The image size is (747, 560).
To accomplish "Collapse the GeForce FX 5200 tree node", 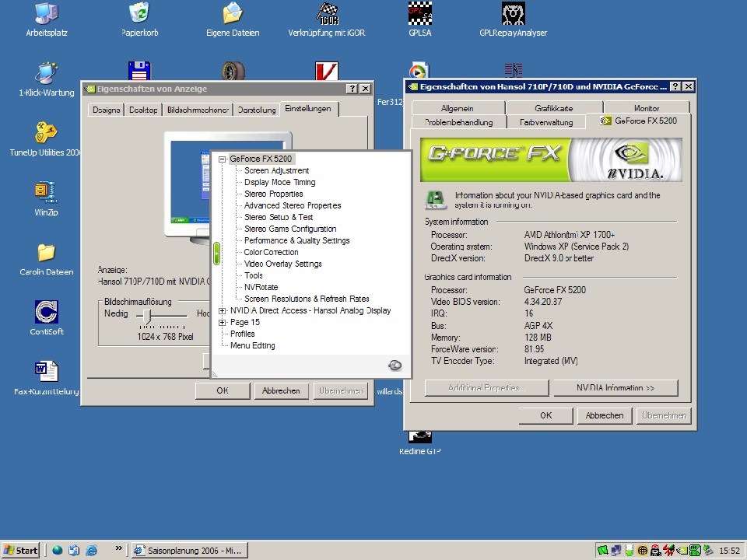I will (x=223, y=159).
